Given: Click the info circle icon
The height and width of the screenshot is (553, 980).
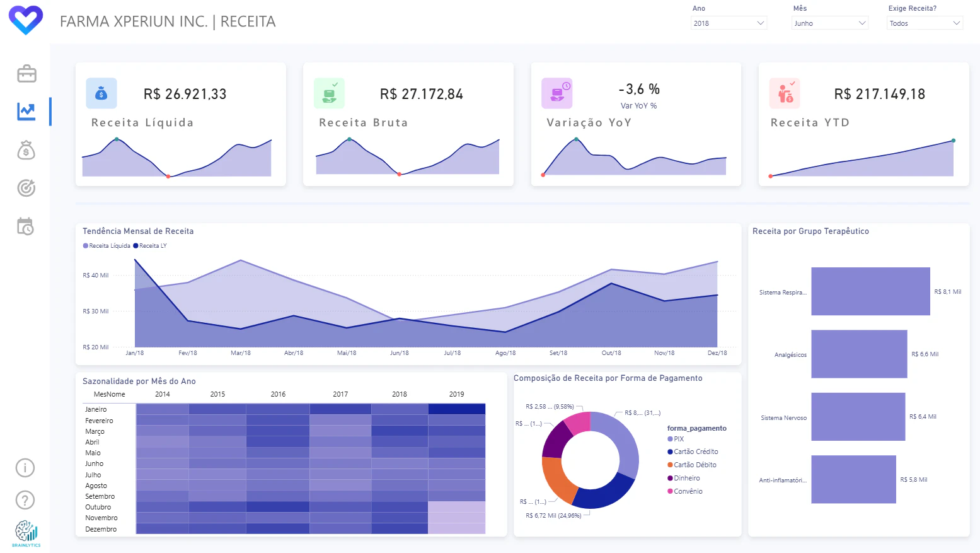Looking at the screenshot, I should pyautogui.click(x=25, y=468).
